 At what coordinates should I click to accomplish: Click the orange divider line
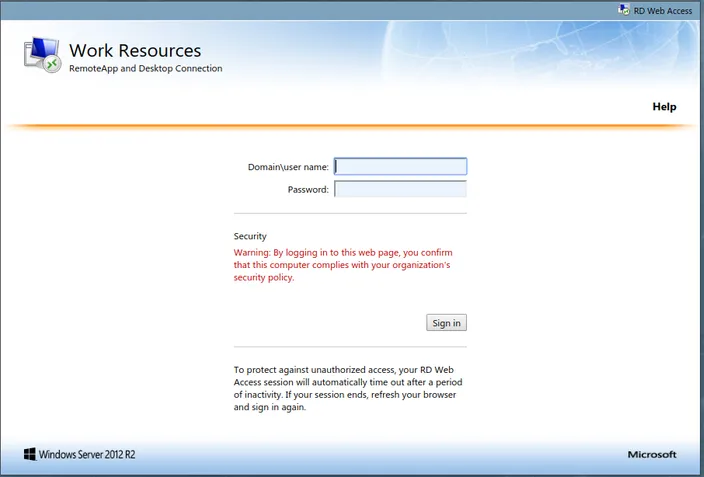(x=351, y=126)
